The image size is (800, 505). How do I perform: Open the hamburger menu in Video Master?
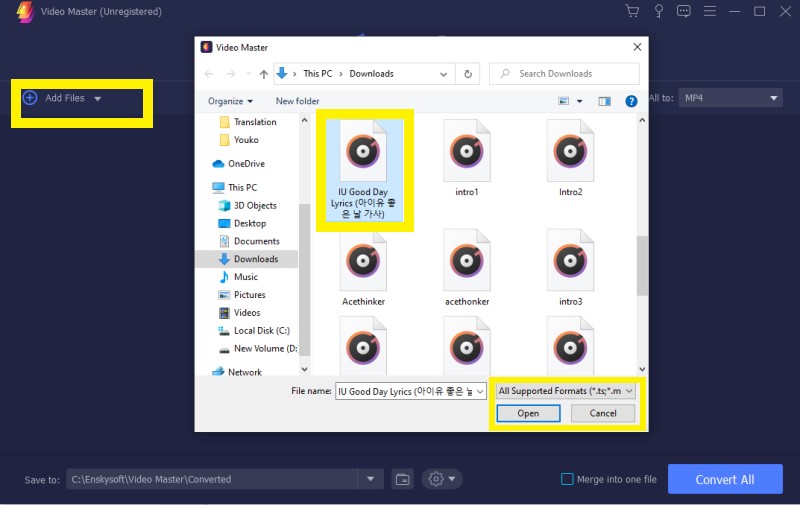click(x=710, y=11)
